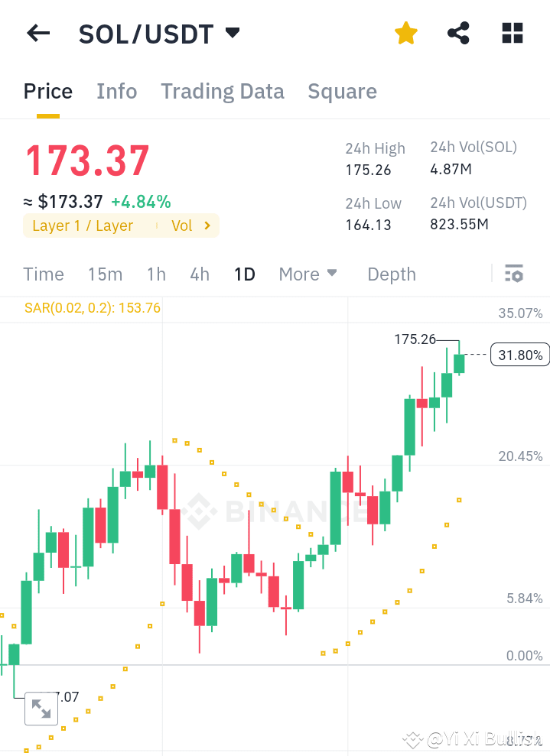
Task: View the Depth chart
Action: point(391,274)
